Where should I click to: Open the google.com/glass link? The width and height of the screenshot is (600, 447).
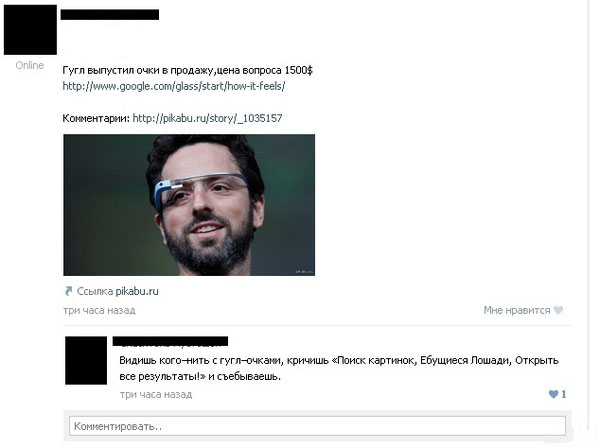[x=174, y=86]
